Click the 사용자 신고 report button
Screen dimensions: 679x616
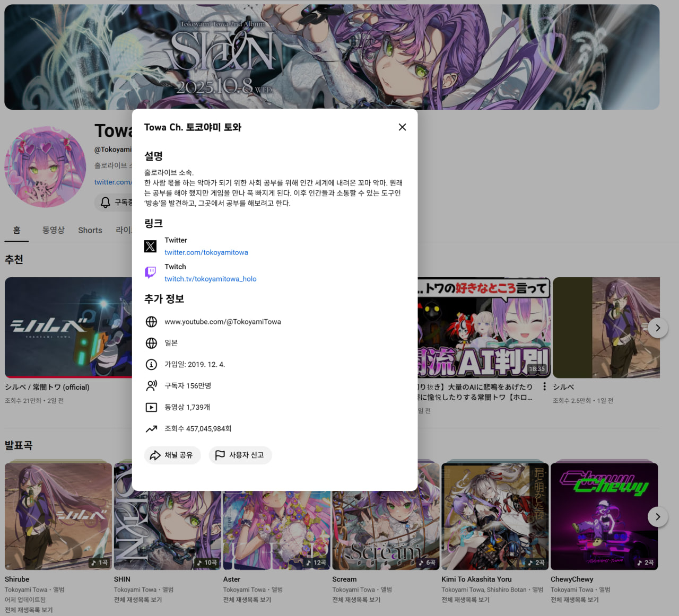click(x=240, y=455)
